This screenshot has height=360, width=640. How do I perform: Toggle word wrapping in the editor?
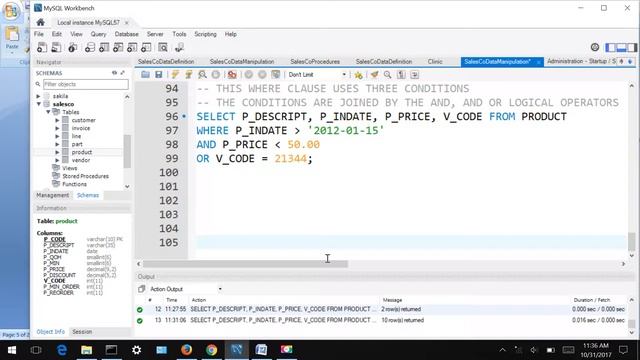pyautogui.click(x=415, y=75)
